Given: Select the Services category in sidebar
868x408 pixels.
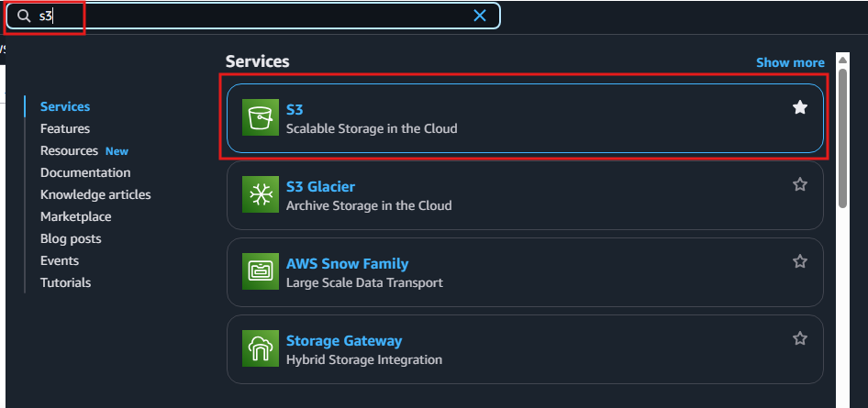Looking at the screenshot, I should pyautogui.click(x=65, y=106).
